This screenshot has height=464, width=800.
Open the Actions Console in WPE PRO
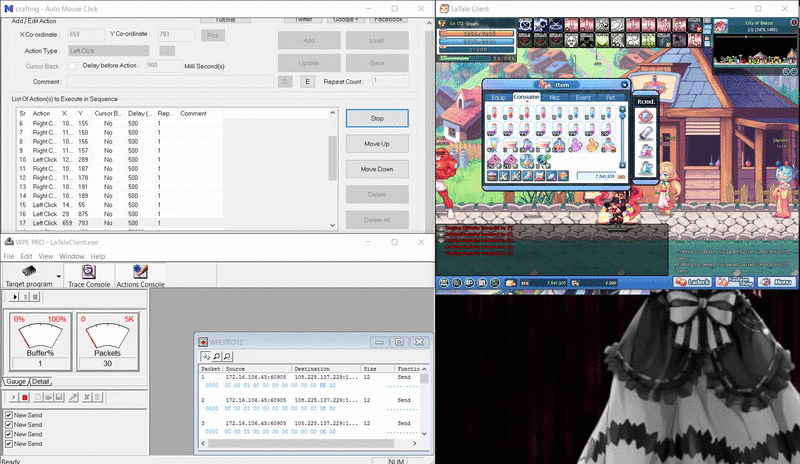point(140,276)
